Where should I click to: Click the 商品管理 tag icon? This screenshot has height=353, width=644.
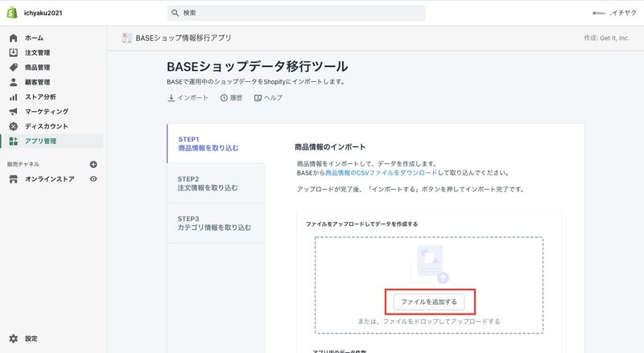point(13,68)
